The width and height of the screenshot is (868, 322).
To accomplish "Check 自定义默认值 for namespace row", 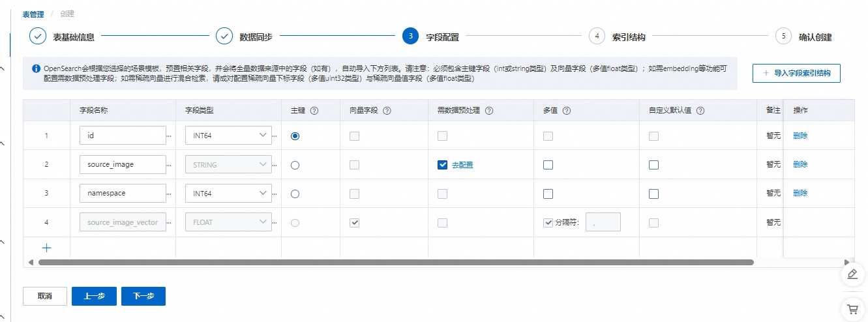I will pos(653,194).
